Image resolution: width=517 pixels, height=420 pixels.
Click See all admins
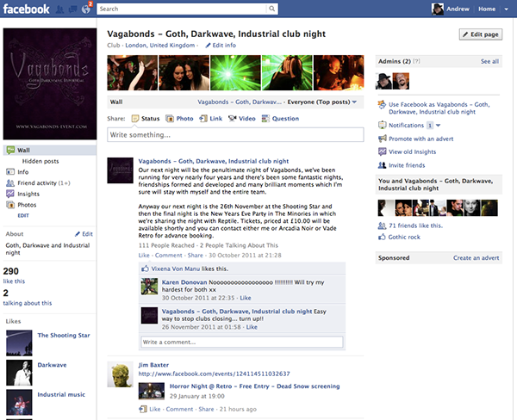(x=489, y=61)
